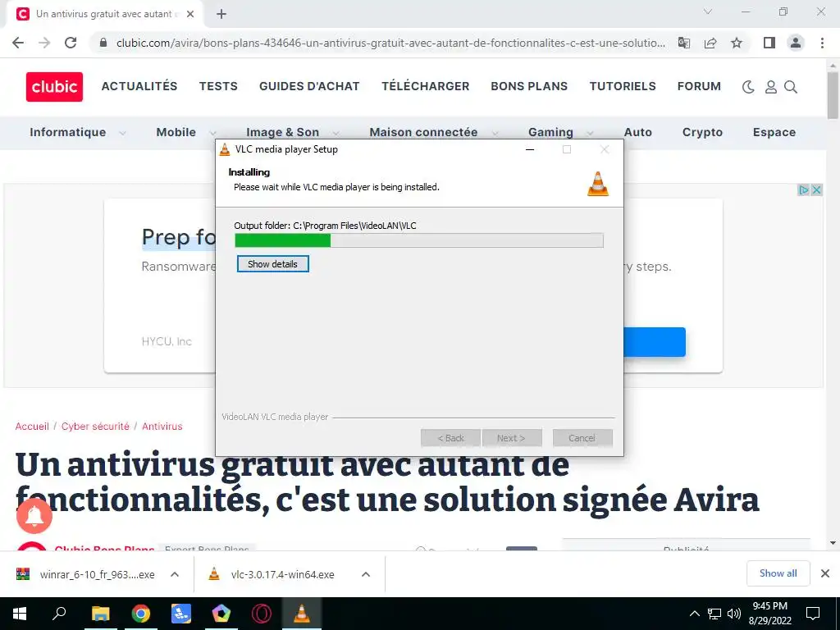This screenshot has height=630, width=840.
Task: Open the Clubic user account icon
Action: click(x=771, y=87)
